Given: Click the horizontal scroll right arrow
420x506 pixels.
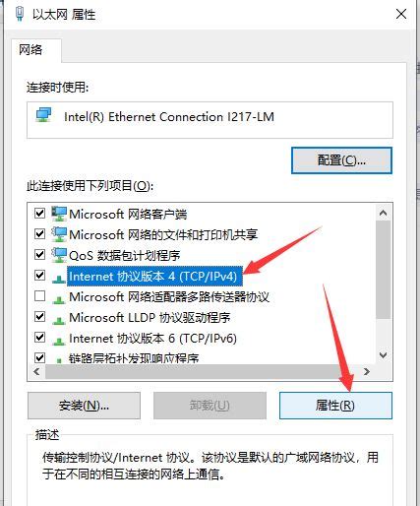Looking at the screenshot, I should click(367, 371).
